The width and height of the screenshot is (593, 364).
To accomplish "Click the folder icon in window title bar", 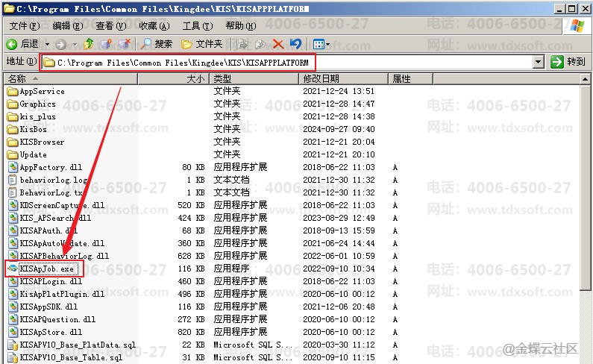I will click(9, 8).
